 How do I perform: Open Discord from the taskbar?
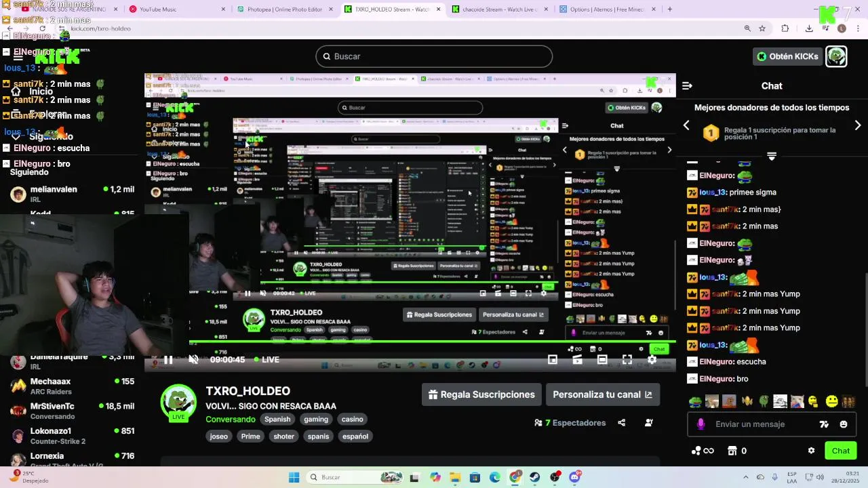tap(575, 477)
